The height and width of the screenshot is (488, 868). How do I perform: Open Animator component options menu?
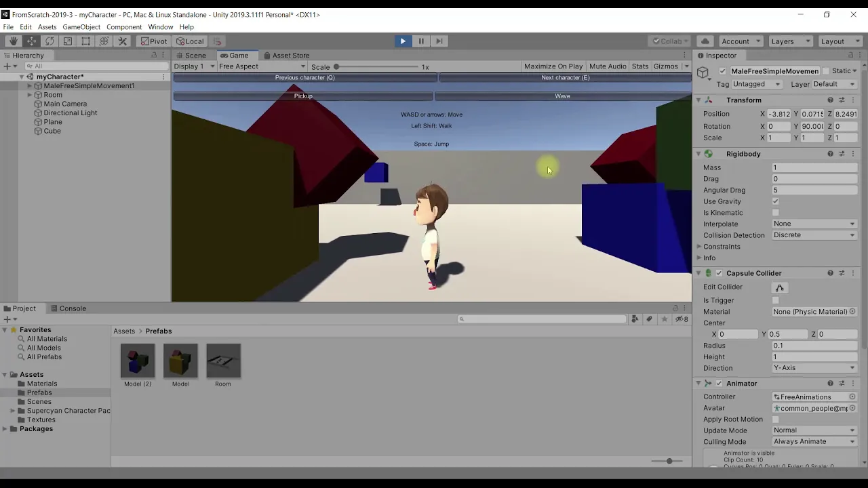point(853,384)
